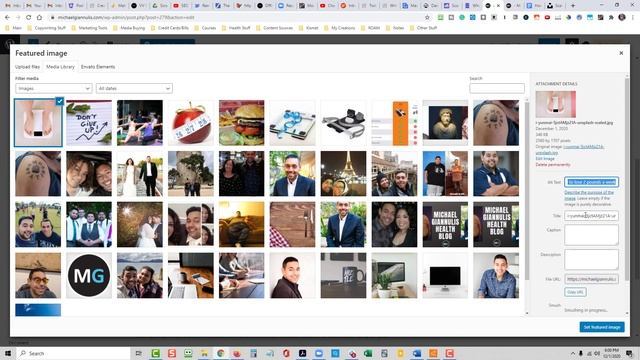Open the Copywriting Stuff bookmark folder
The width and height of the screenshot is (640, 360).
tap(46, 28)
